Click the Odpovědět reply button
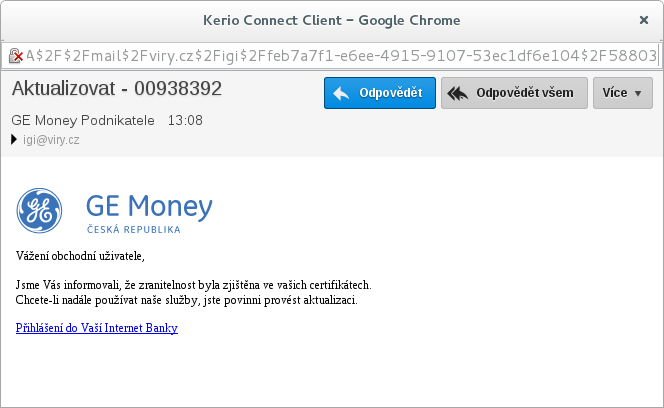This screenshot has height=408, width=664. 379,93
